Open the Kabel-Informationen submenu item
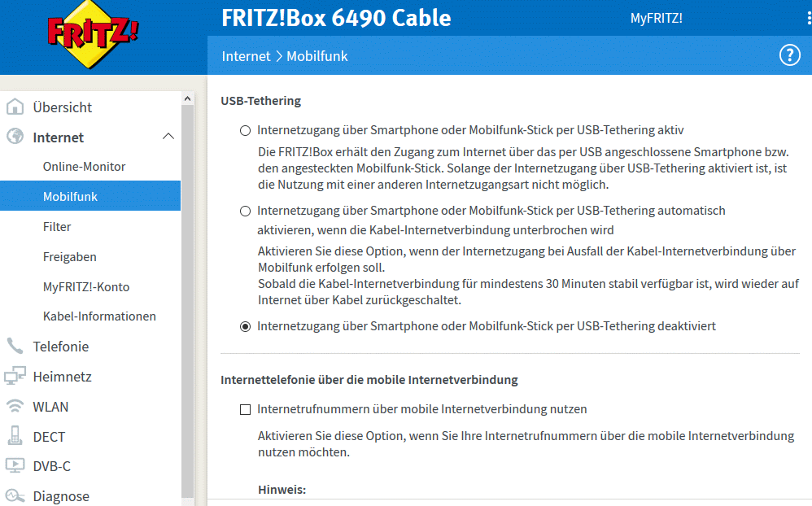 click(x=99, y=316)
